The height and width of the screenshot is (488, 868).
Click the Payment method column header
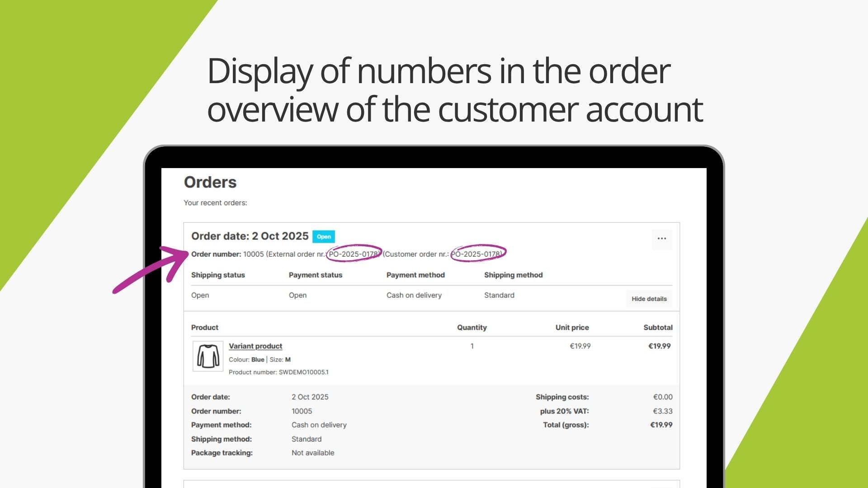(x=415, y=275)
